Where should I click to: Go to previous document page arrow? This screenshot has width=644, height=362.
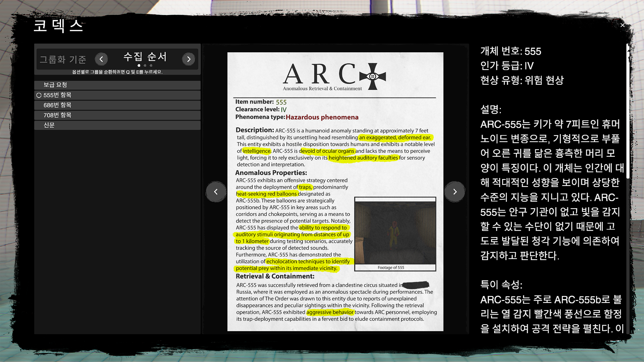(216, 192)
